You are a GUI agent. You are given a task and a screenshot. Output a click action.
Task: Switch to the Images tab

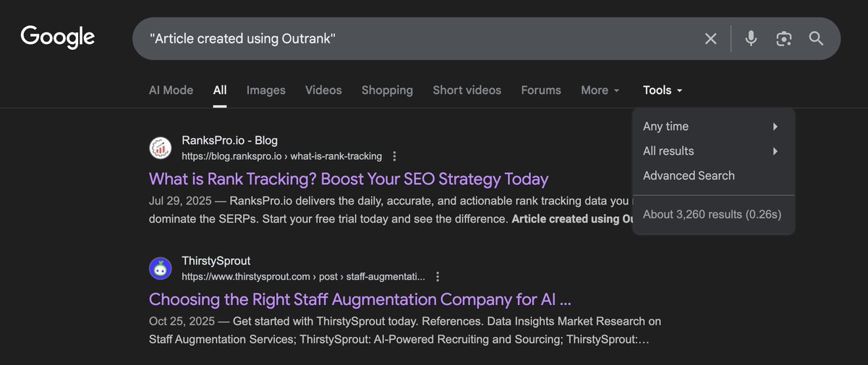click(266, 90)
